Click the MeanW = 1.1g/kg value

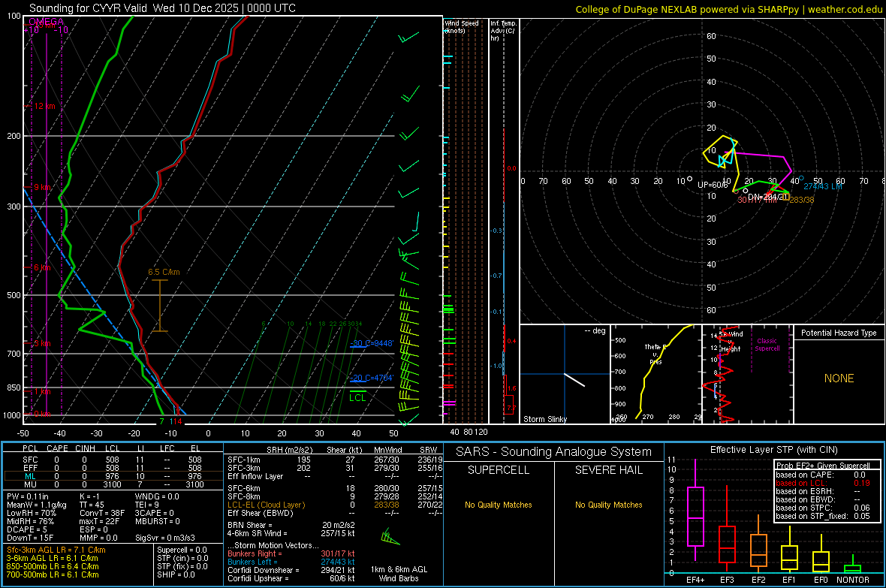pos(37,505)
